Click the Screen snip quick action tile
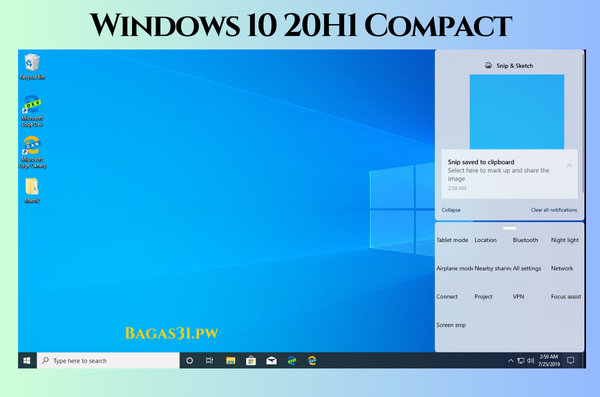Viewport: 600px width, 397px height. pos(451,325)
